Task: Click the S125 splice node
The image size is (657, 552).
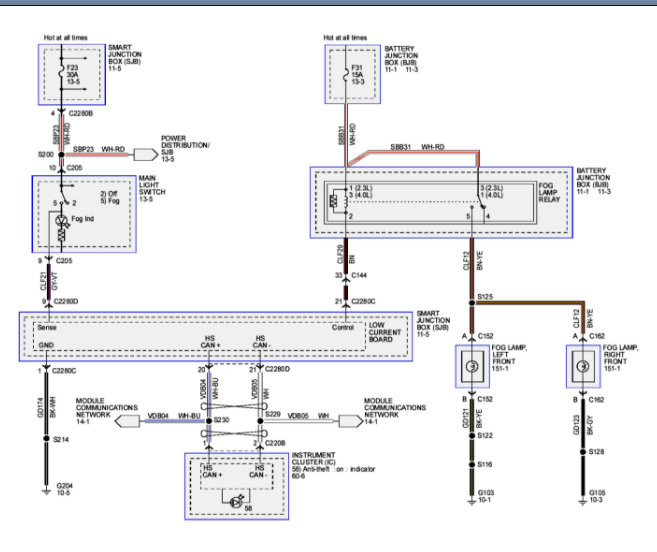Action: click(x=472, y=300)
